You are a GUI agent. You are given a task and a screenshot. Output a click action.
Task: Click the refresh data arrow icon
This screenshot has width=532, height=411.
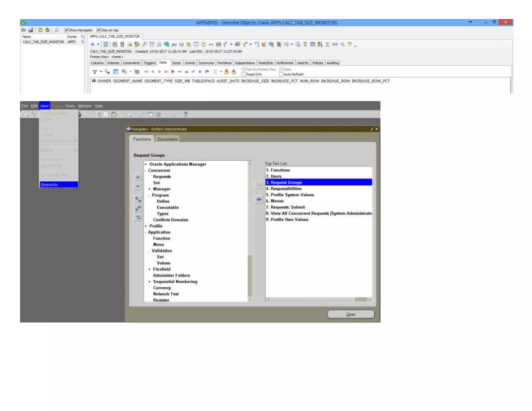[207, 72]
